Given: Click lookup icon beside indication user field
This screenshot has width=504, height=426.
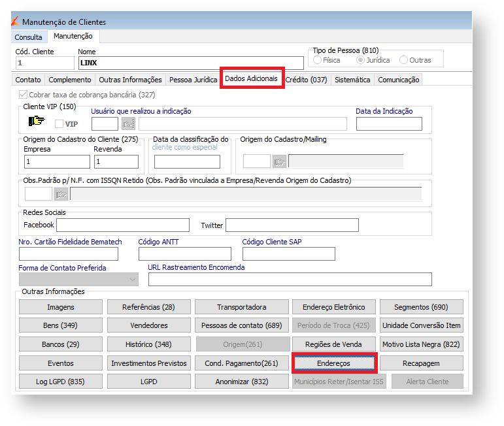Looking at the screenshot, I should (128, 124).
